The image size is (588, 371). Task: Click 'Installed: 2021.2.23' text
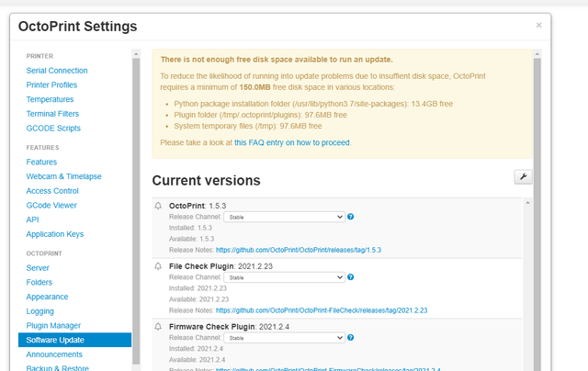tap(198, 288)
